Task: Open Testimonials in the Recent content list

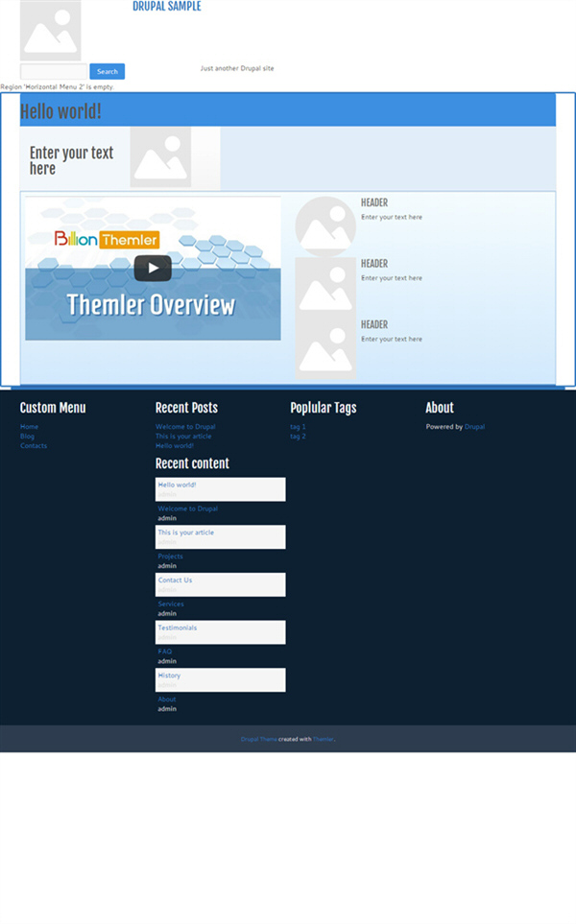Action: pyautogui.click(x=178, y=628)
